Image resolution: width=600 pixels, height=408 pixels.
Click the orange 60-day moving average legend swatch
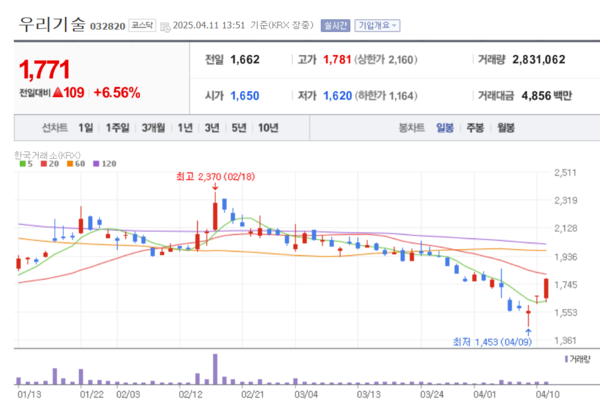point(70,164)
